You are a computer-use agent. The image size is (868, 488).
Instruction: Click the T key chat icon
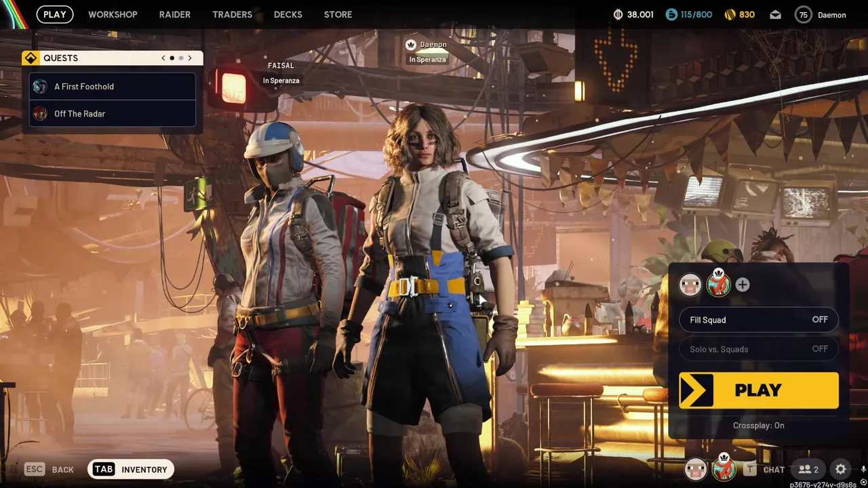click(x=750, y=469)
